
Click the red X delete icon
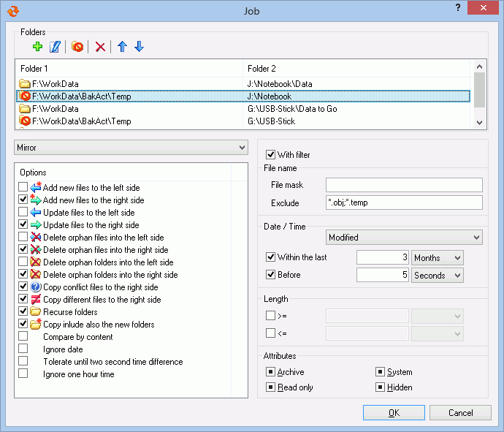pos(101,47)
